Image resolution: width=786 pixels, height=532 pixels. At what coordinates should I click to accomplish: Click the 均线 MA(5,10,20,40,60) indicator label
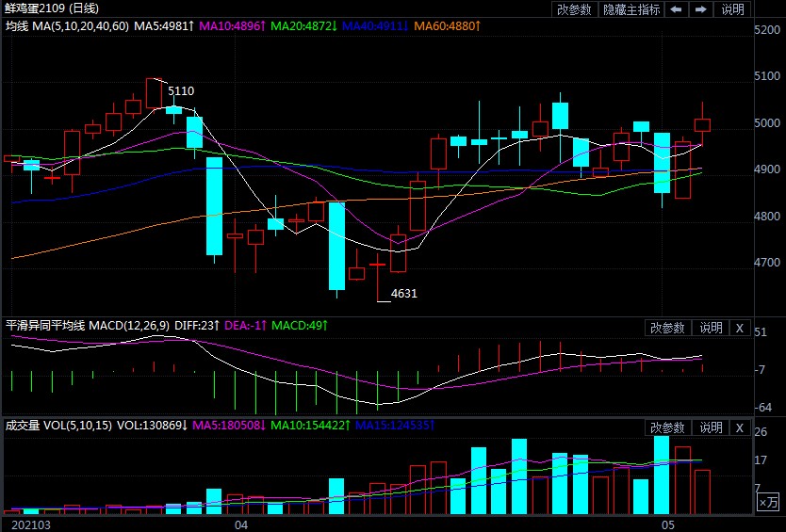coord(67,26)
